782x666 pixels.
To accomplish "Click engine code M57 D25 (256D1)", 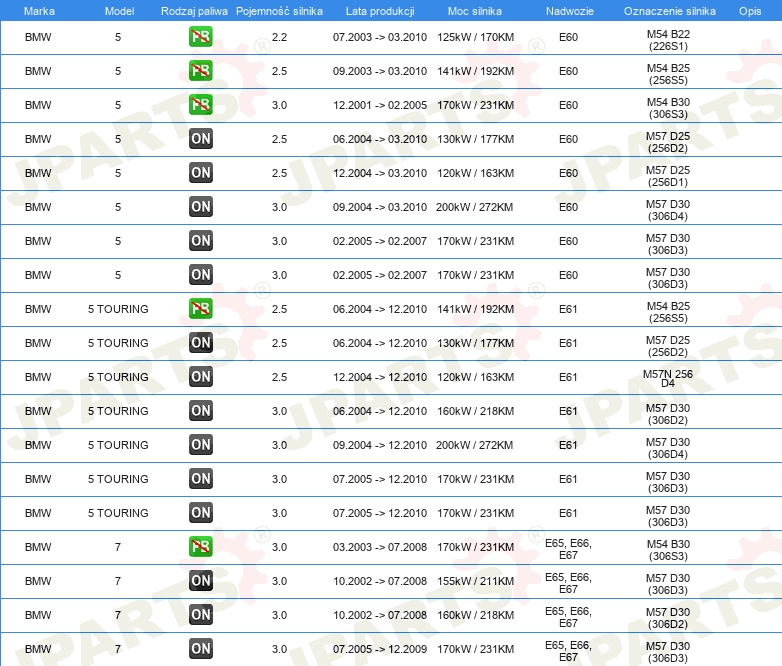I will pyautogui.click(x=668, y=176).
